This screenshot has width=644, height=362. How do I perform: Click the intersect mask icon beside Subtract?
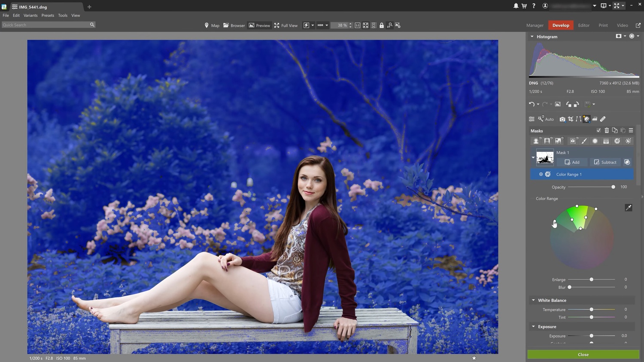[x=627, y=162]
